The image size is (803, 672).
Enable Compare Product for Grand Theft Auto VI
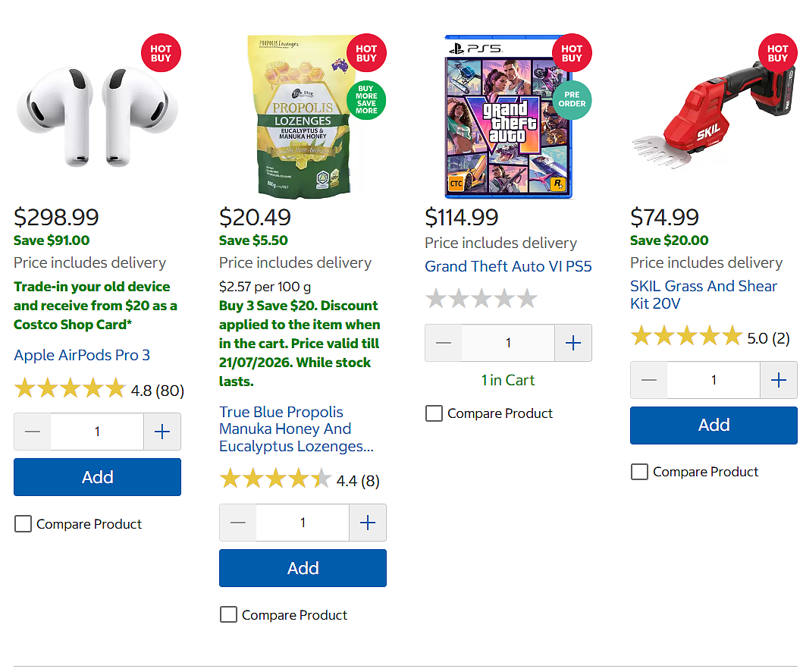[434, 413]
